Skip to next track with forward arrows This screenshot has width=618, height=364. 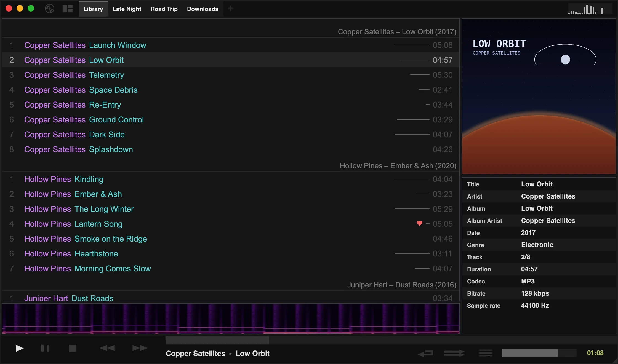point(140,348)
